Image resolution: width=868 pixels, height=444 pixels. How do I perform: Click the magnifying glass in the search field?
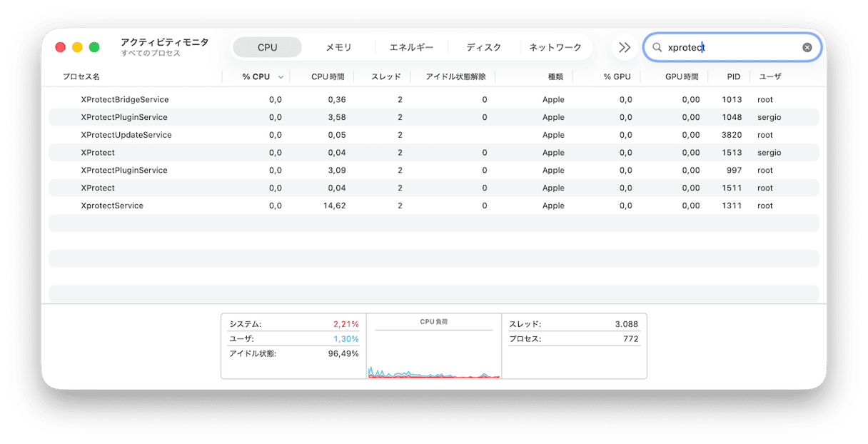coord(656,47)
